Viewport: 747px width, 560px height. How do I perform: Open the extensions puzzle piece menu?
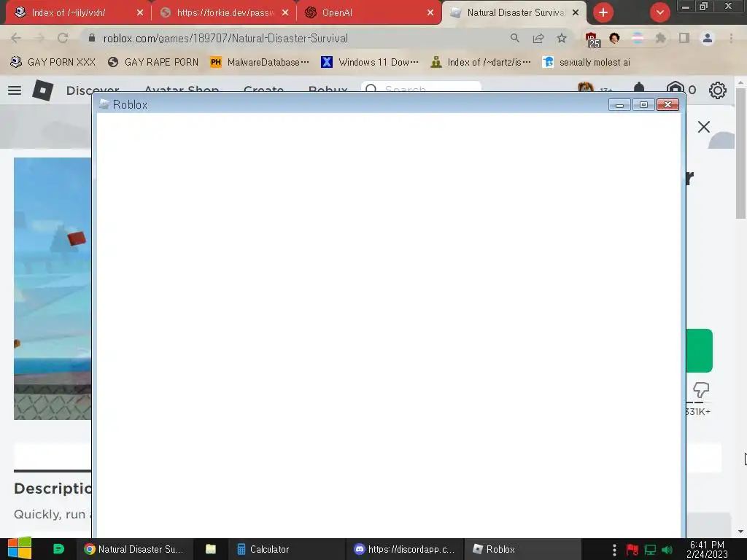[x=660, y=38]
